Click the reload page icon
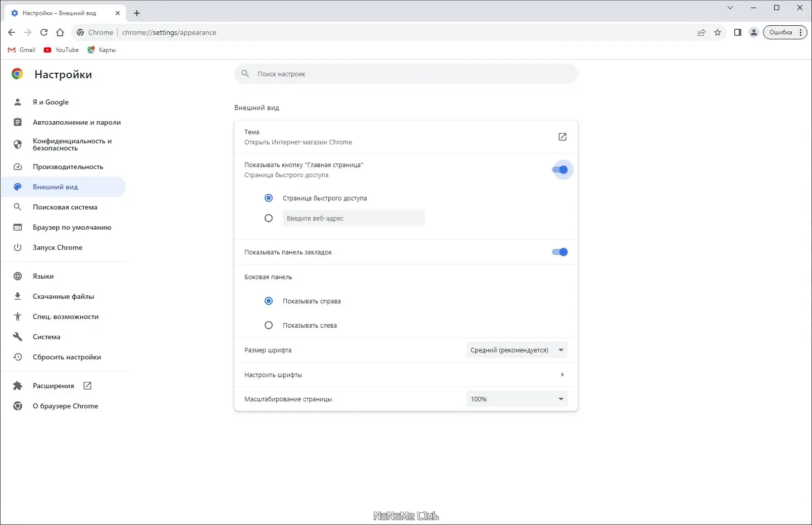Image resolution: width=812 pixels, height=525 pixels. click(44, 32)
